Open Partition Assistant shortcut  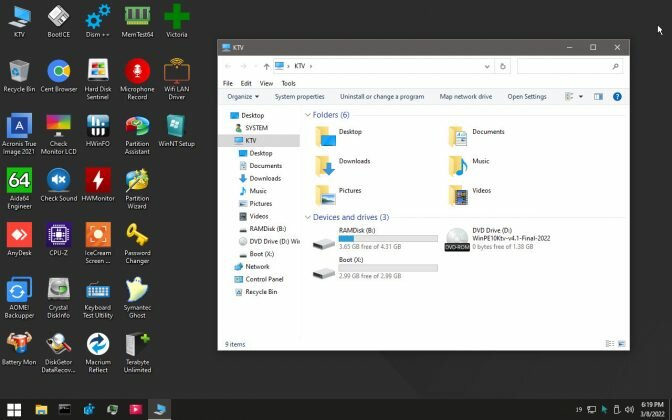coord(137,135)
